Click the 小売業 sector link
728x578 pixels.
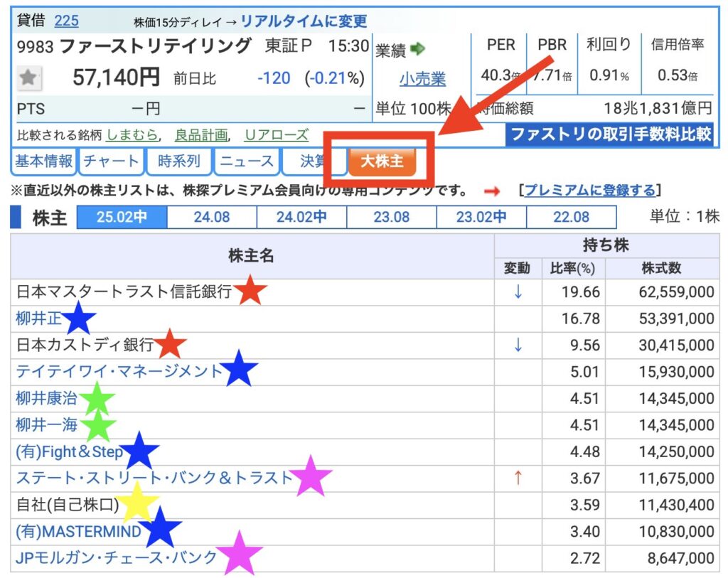tap(422, 79)
